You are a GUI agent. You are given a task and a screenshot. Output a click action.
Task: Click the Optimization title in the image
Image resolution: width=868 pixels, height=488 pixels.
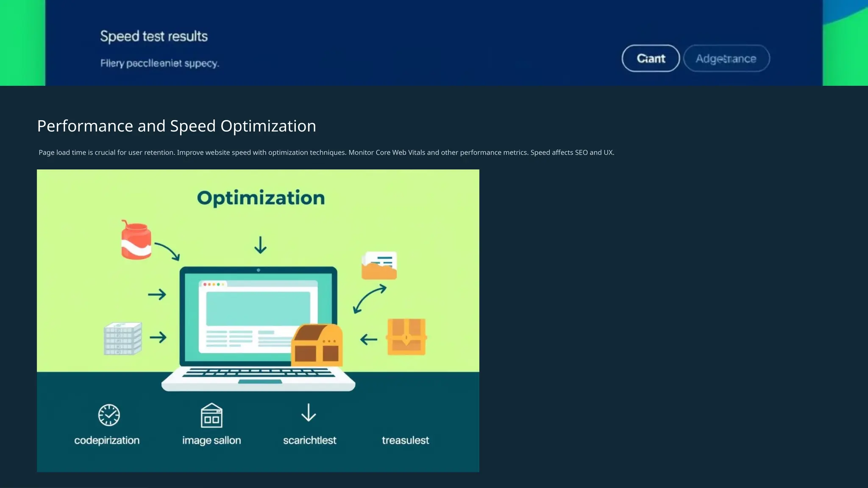pos(261,198)
